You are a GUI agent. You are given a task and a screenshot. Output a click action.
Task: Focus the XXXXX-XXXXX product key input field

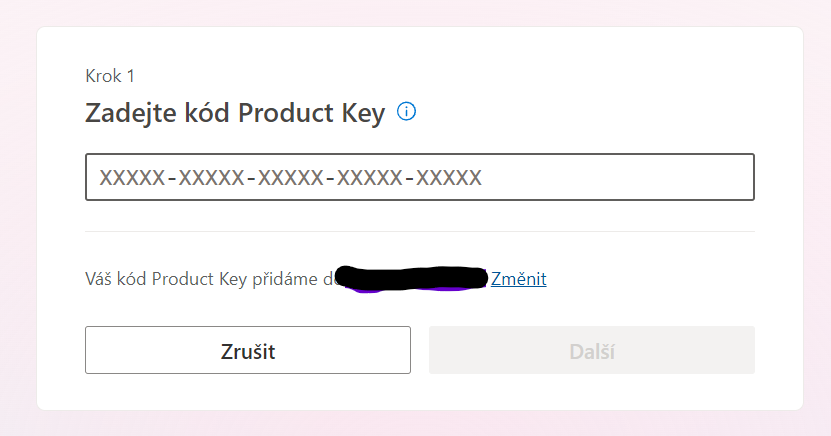(x=420, y=177)
